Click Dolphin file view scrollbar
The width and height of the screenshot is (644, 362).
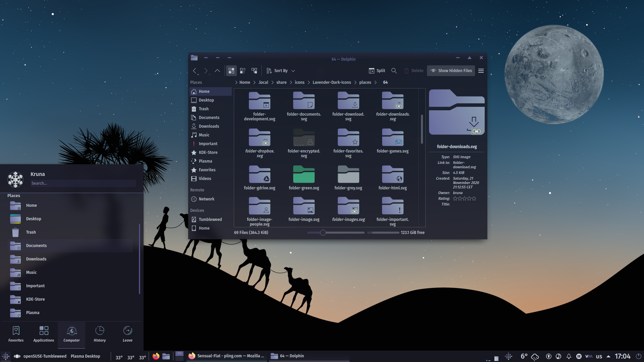tap(422, 129)
